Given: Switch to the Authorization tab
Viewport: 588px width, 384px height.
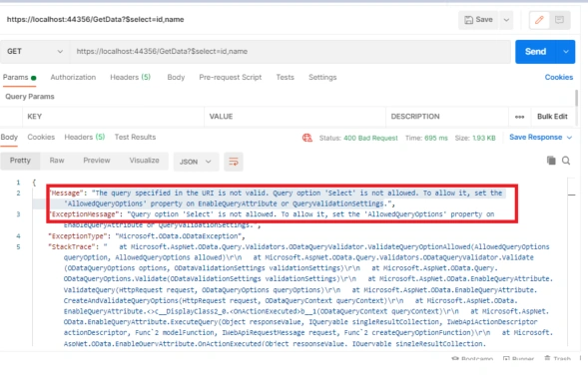Looking at the screenshot, I should 73,77.
